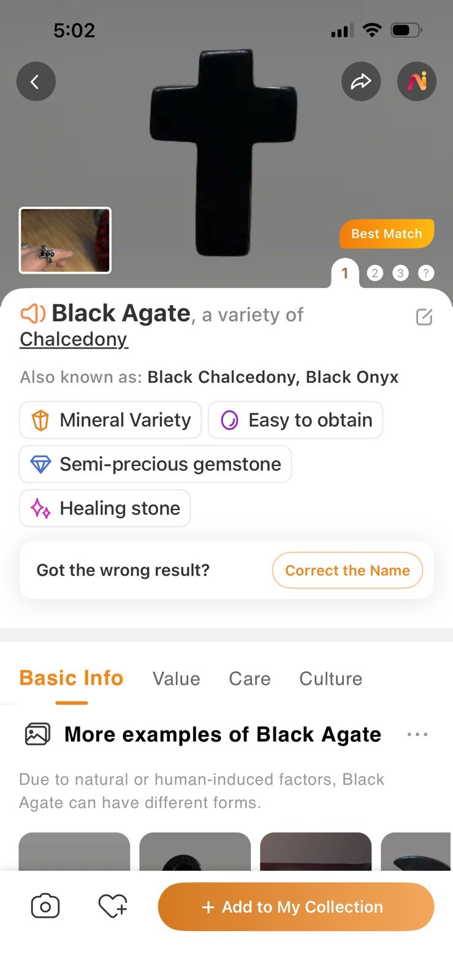Open the three-dot more options menu
Screen dimensions: 453x980
[417, 734]
